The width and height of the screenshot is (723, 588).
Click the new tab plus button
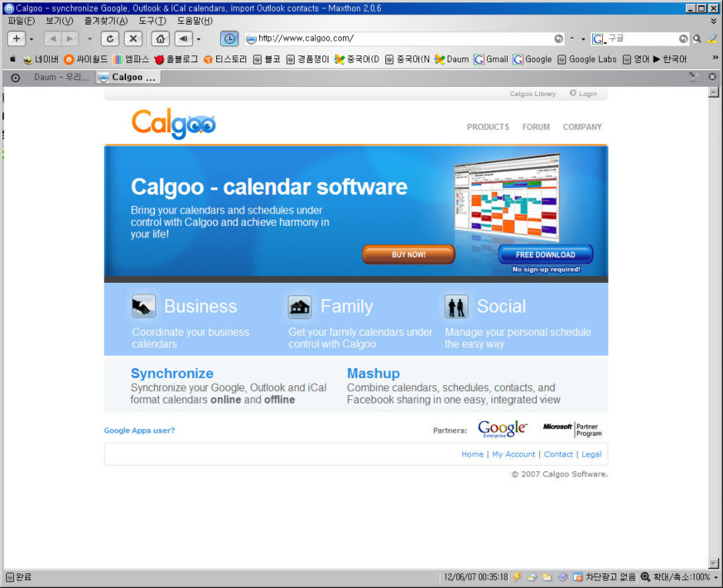point(16,38)
